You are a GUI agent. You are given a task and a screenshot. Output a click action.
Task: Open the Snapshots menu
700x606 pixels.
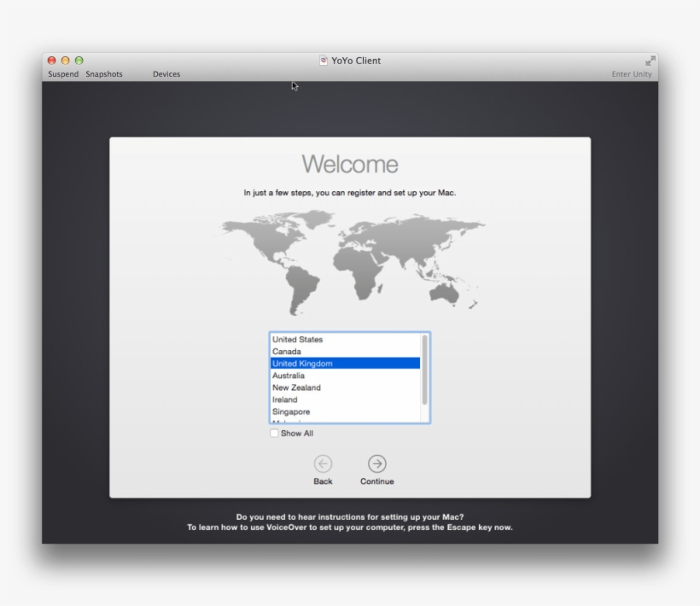104,74
